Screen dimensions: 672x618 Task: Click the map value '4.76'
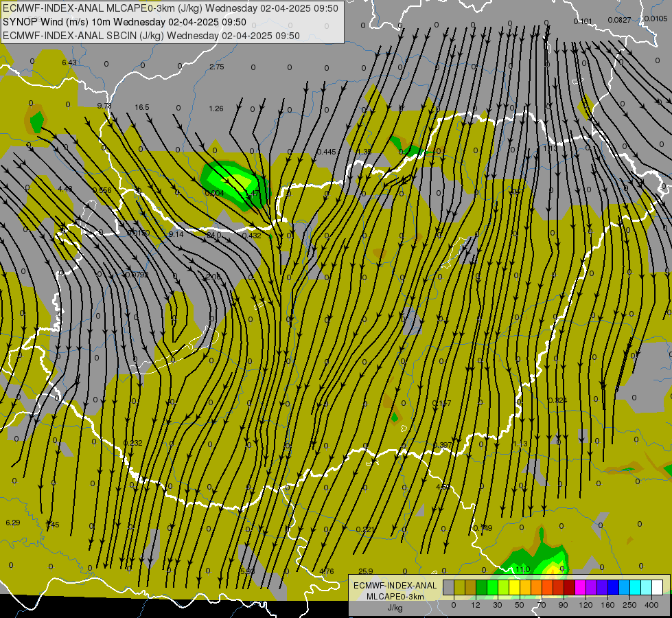point(327,572)
